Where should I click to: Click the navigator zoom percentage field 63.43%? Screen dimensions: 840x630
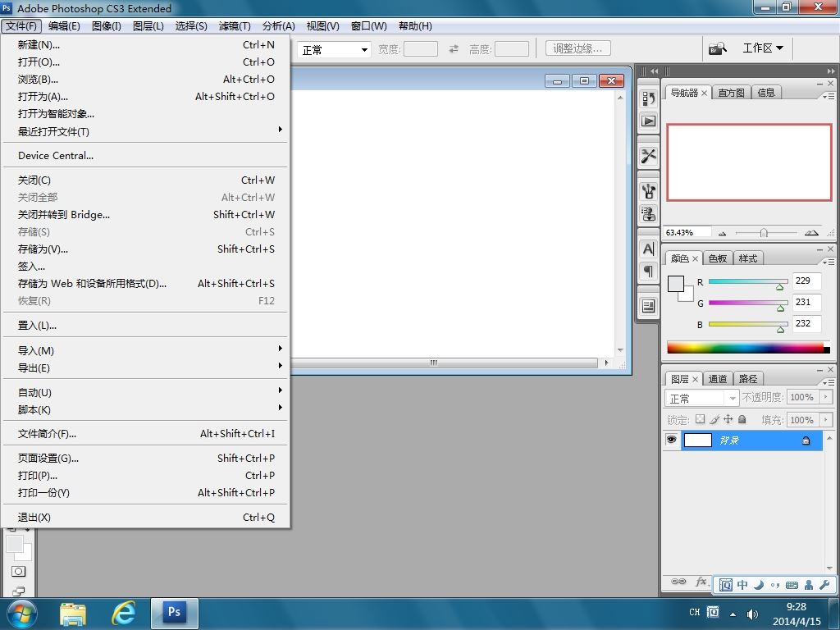coord(687,232)
